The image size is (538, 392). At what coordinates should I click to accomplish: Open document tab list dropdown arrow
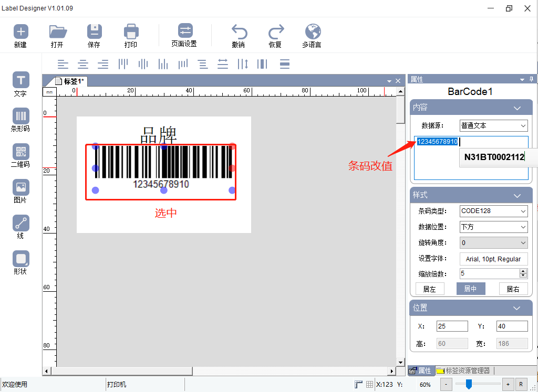[x=389, y=81]
